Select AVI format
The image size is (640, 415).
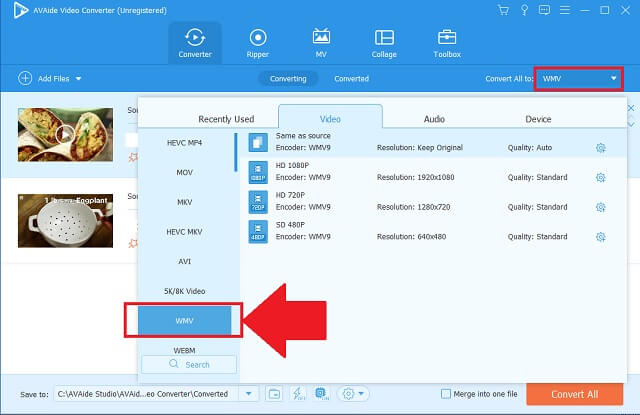[184, 262]
